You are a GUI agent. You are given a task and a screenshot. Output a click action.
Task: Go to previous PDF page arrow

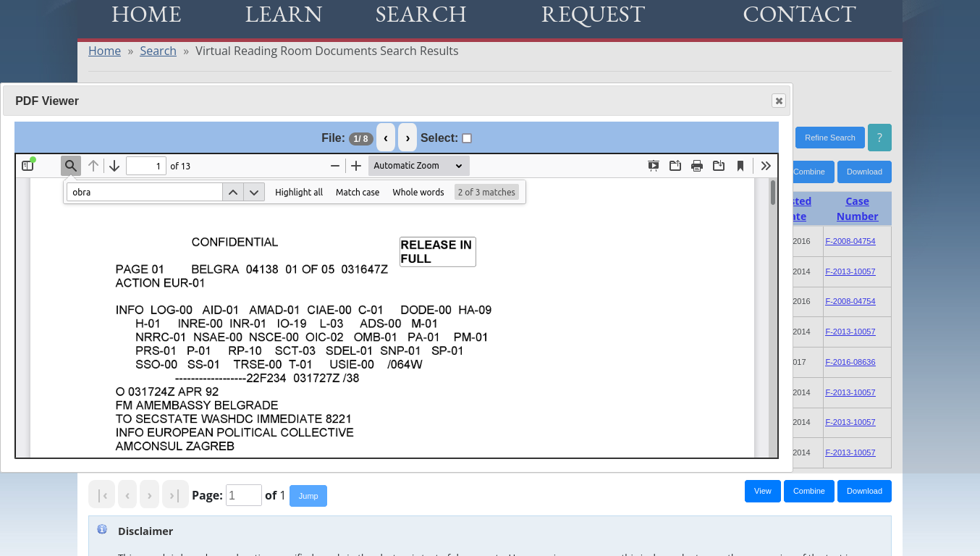coord(93,166)
